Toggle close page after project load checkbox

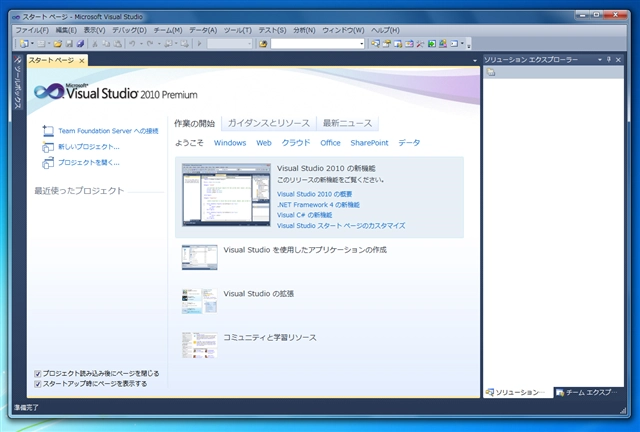[x=38, y=373]
